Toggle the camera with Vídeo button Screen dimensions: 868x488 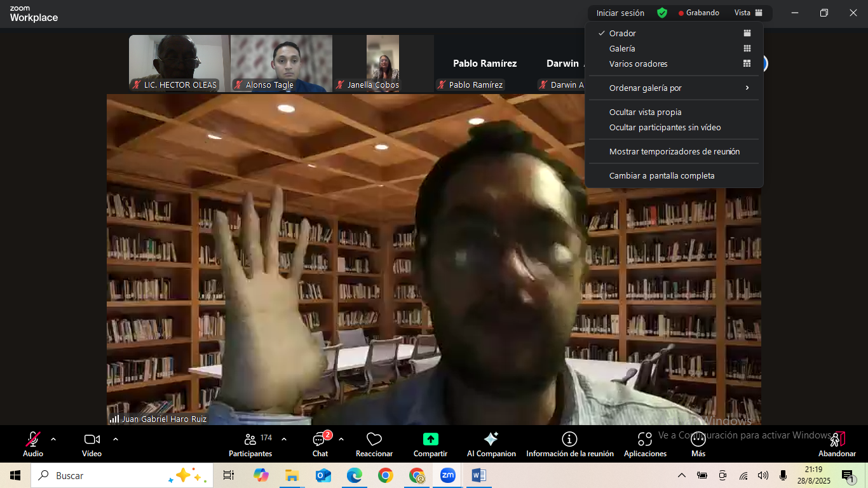[x=92, y=440]
